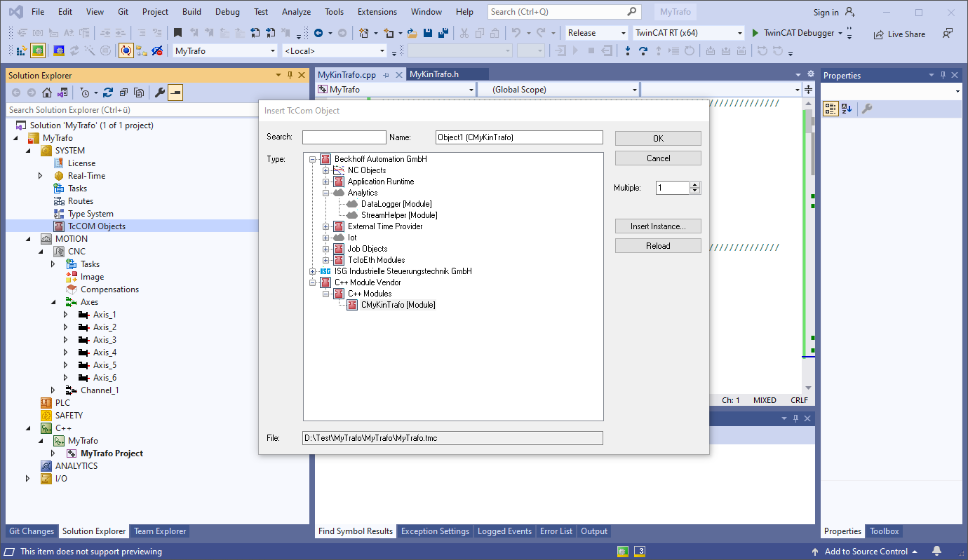Click the Navigate Backward arrow icon

[x=318, y=33]
